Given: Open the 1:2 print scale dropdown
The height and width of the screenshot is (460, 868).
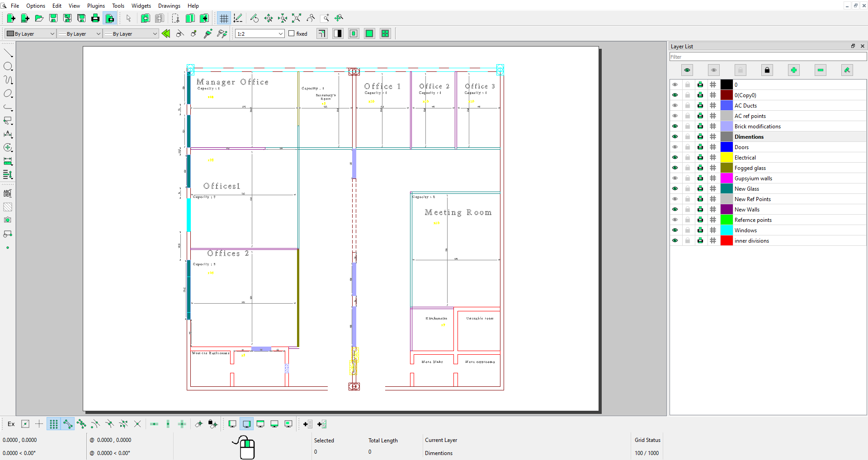Looking at the screenshot, I should coord(259,33).
